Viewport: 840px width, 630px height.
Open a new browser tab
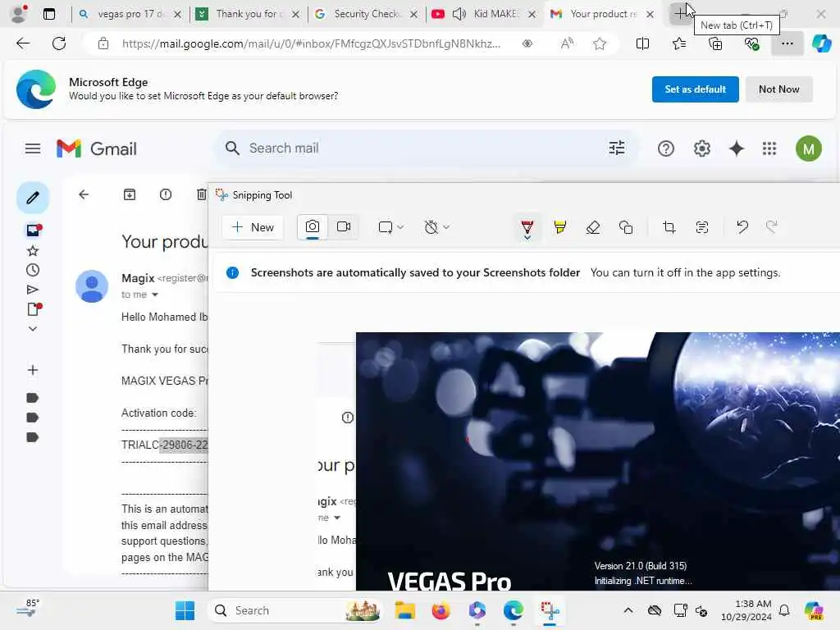click(680, 14)
